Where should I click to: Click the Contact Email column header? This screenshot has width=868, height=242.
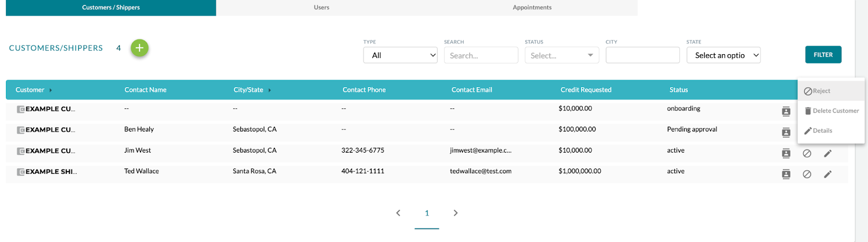[x=472, y=90]
